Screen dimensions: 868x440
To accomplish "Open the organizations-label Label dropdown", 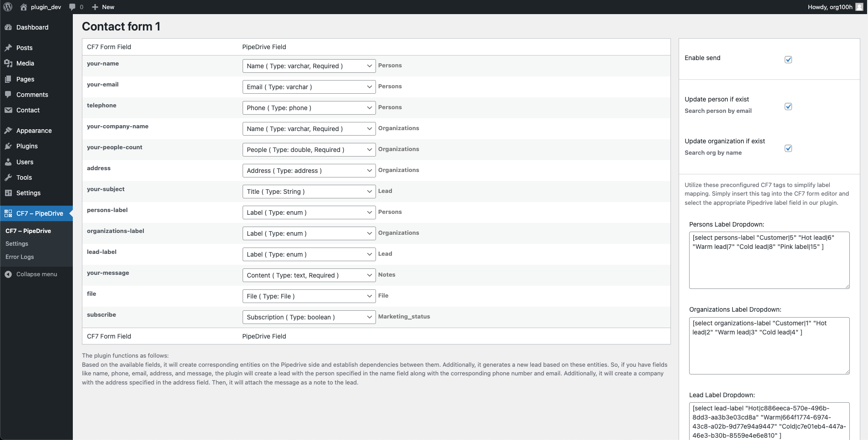I will [309, 233].
